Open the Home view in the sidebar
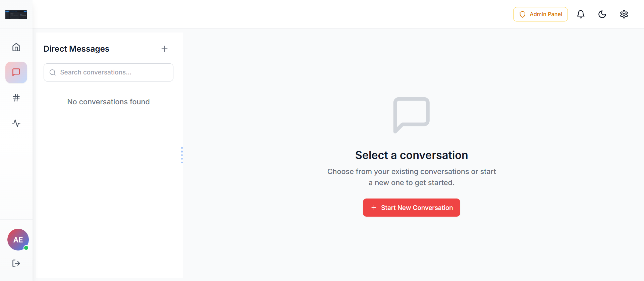Viewport: 644px width, 281px height. click(16, 47)
